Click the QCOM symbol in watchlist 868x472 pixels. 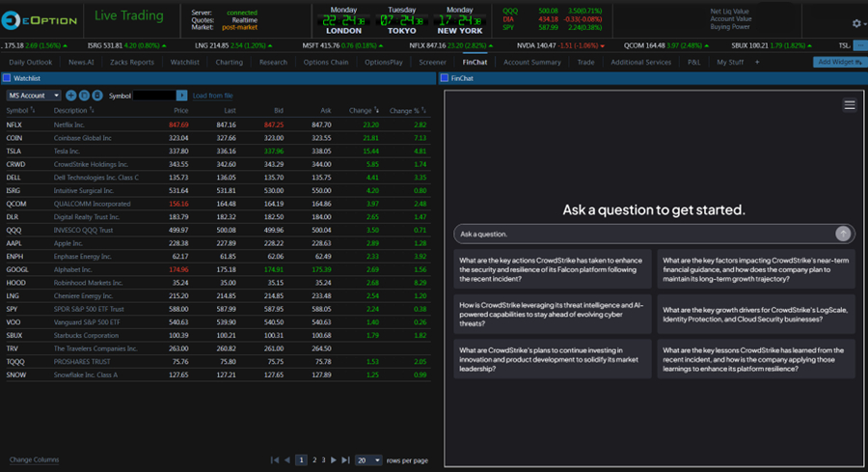16,204
